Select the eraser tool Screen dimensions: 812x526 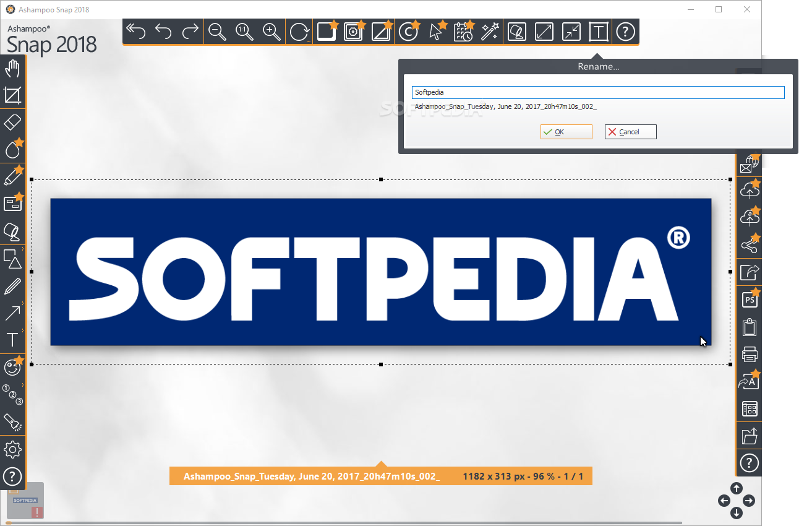coord(12,122)
